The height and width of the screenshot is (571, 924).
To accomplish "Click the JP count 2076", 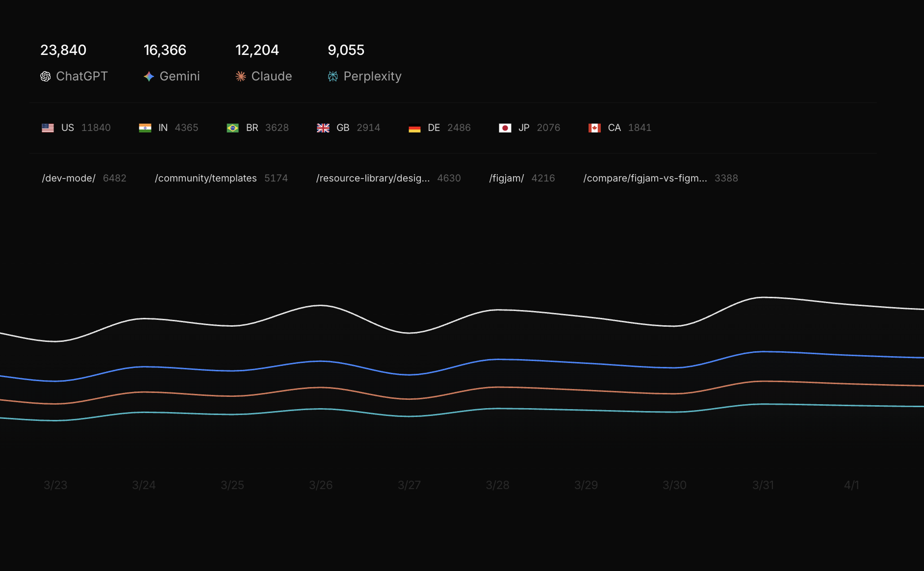I will [x=548, y=128].
